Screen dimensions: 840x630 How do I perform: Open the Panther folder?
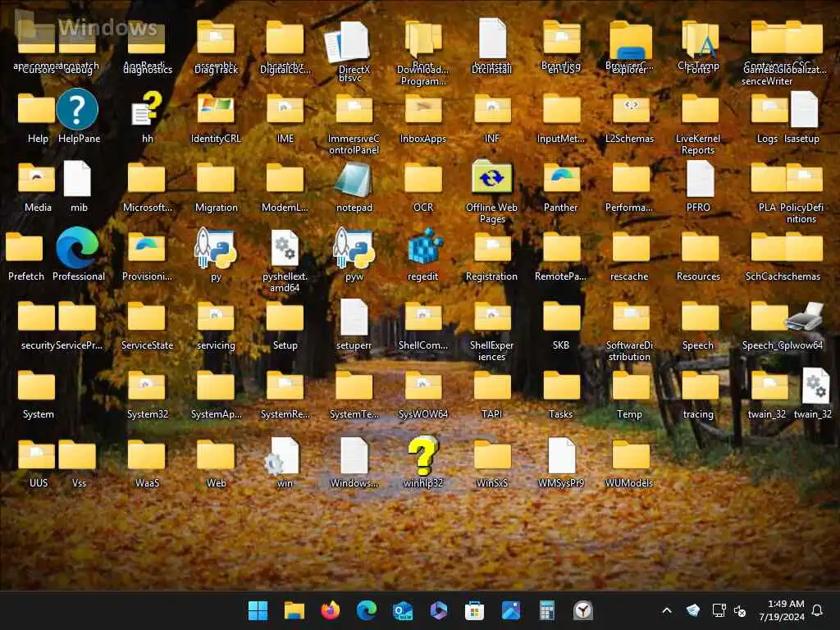[x=561, y=178]
